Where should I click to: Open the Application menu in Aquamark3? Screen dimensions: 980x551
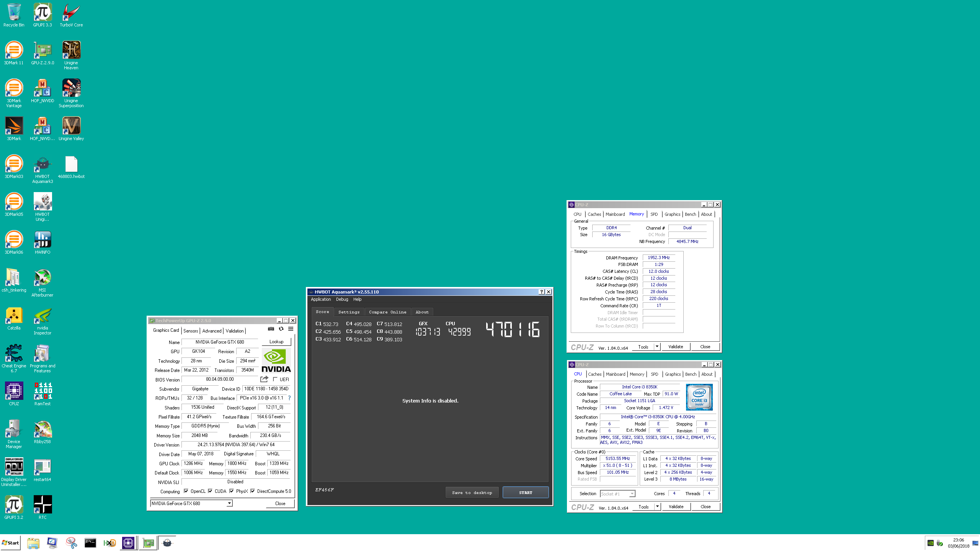point(321,299)
